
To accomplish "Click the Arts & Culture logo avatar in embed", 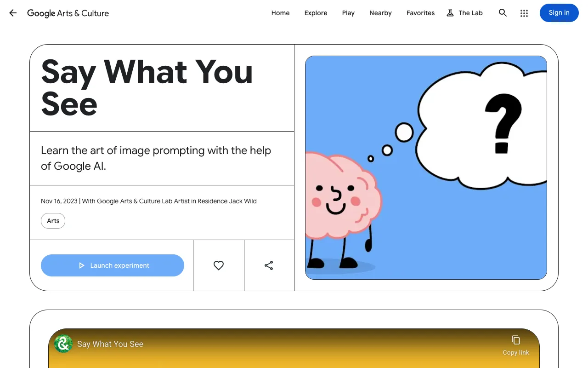I will coord(63,344).
